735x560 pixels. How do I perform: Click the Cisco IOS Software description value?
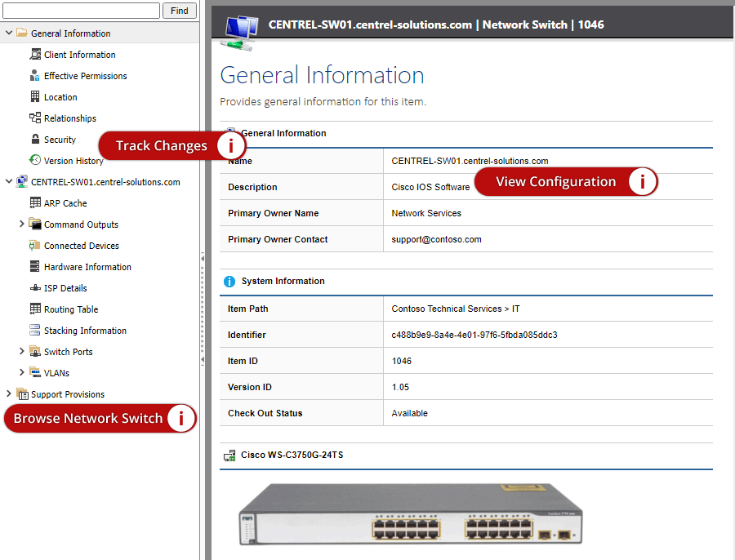point(430,187)
